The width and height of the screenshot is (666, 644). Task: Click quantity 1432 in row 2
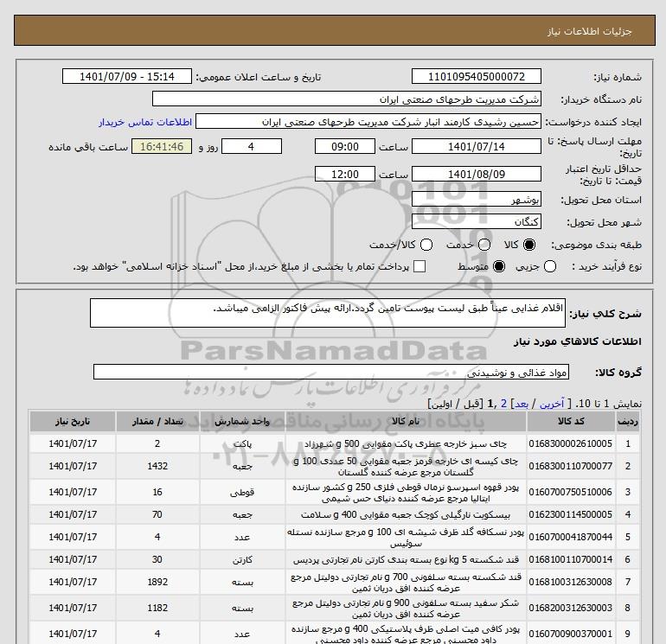[x=157, y=466]
